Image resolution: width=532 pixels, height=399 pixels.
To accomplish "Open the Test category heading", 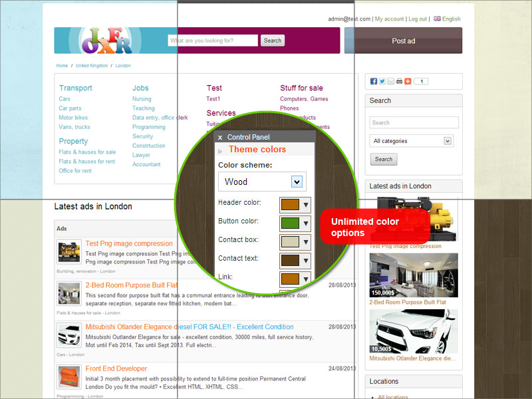I will (214, 88).
